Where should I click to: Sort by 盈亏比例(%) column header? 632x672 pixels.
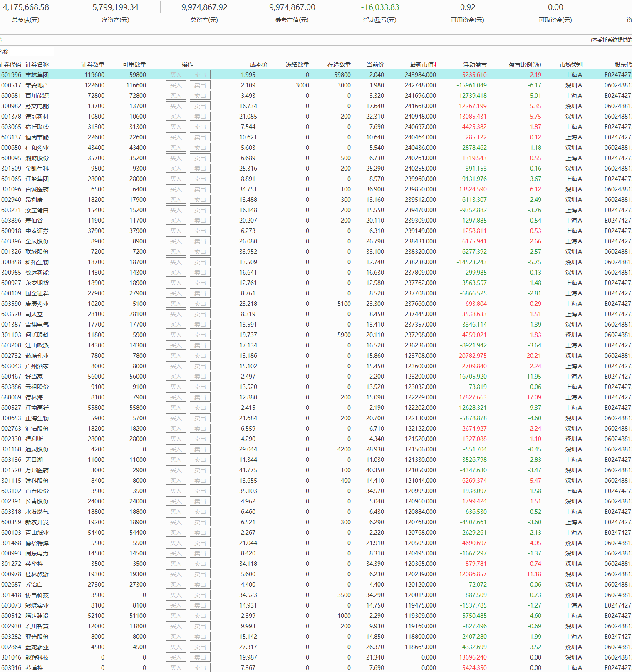[525, 64]
